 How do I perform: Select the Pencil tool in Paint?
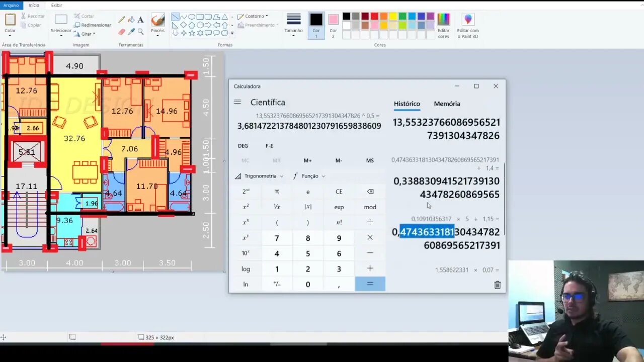click(x=121, y=20)
